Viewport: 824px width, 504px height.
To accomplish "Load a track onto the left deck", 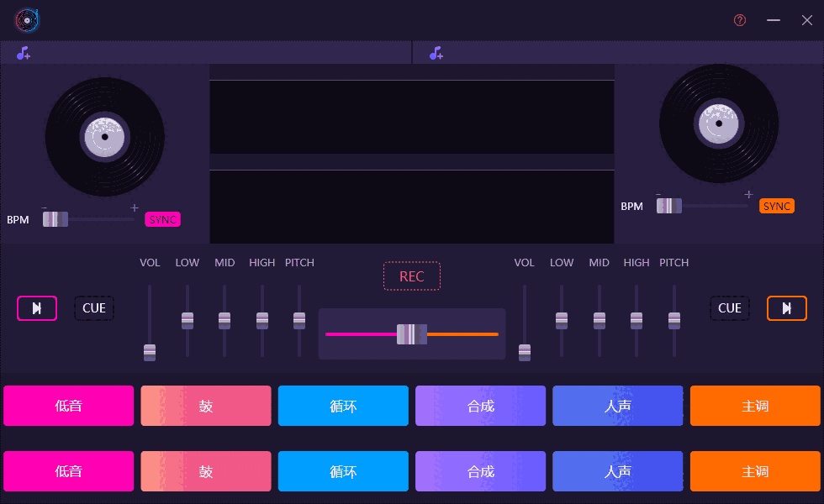I will click(23, 52).
